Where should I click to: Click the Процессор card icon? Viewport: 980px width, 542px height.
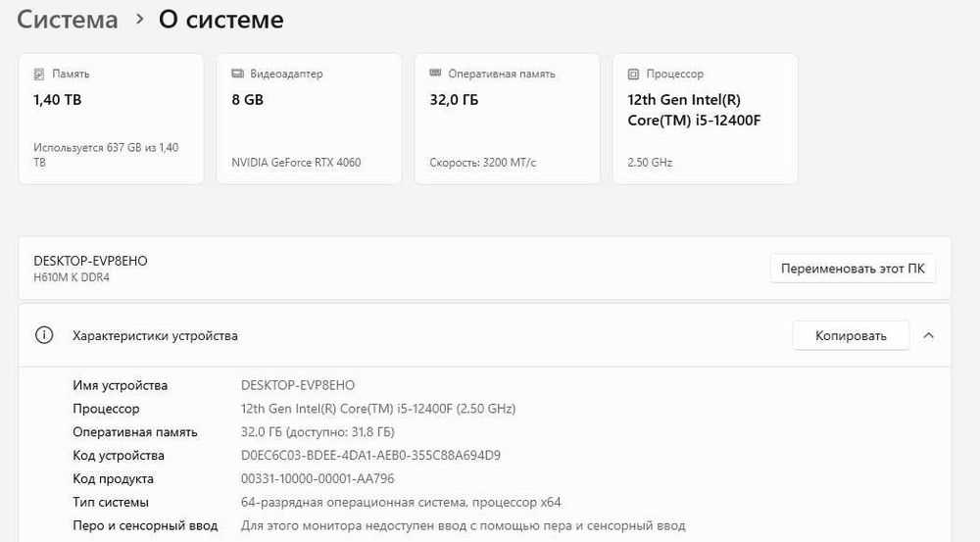pos(633,74)
